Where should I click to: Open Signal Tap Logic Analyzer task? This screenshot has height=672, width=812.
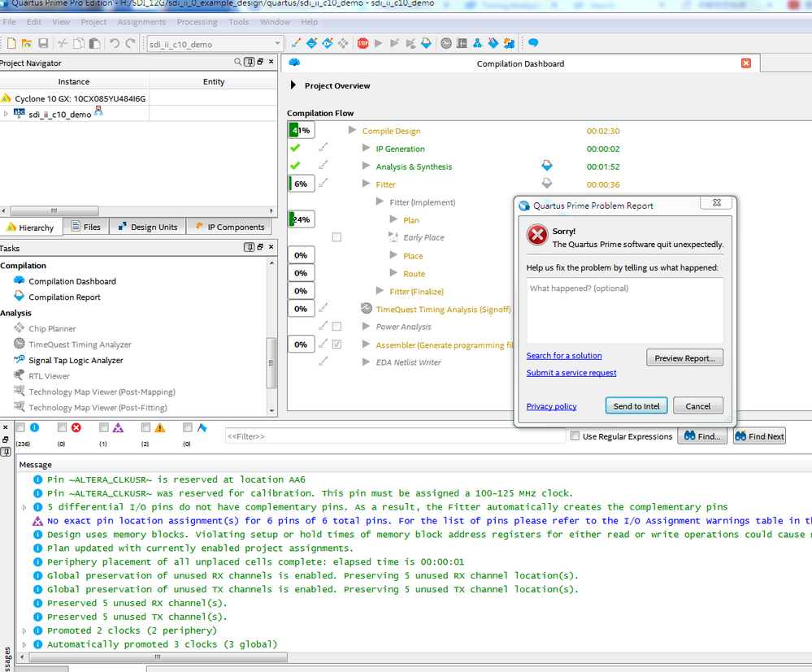[x=76, y=360]
